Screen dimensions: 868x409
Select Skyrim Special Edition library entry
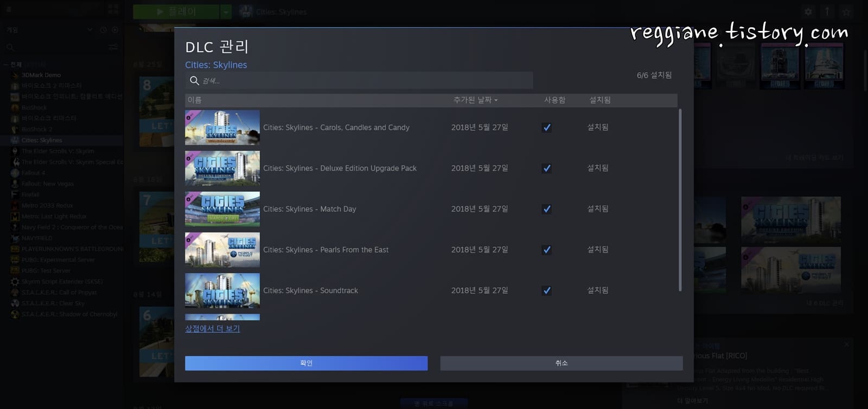(x=72, y=162)
